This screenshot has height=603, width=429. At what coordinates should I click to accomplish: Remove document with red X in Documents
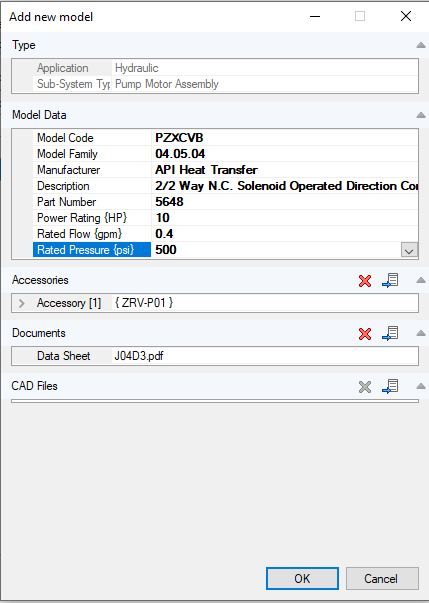pos(365,334)
